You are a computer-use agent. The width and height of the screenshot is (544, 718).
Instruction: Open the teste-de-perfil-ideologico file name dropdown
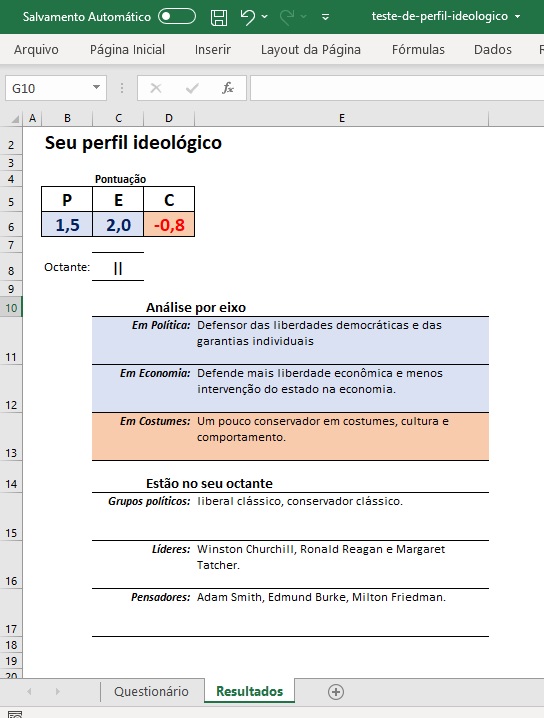[x=518, y=16]
